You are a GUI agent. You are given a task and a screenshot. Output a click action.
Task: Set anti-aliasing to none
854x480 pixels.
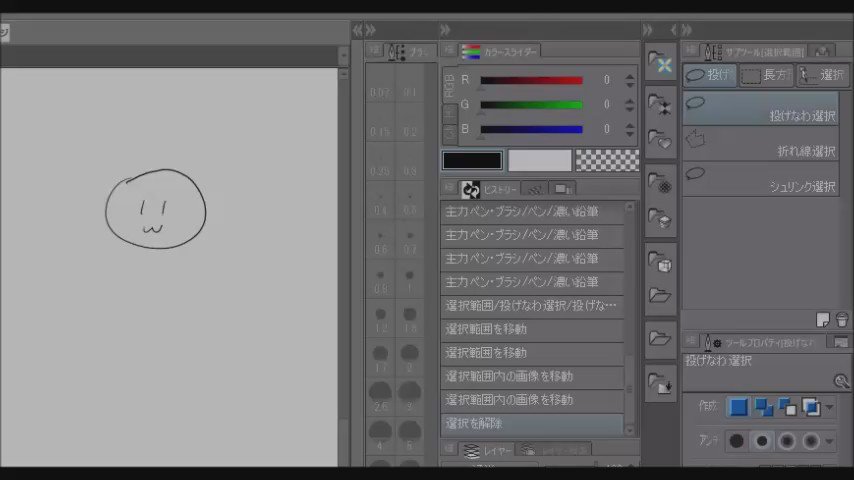pos(736,441)
